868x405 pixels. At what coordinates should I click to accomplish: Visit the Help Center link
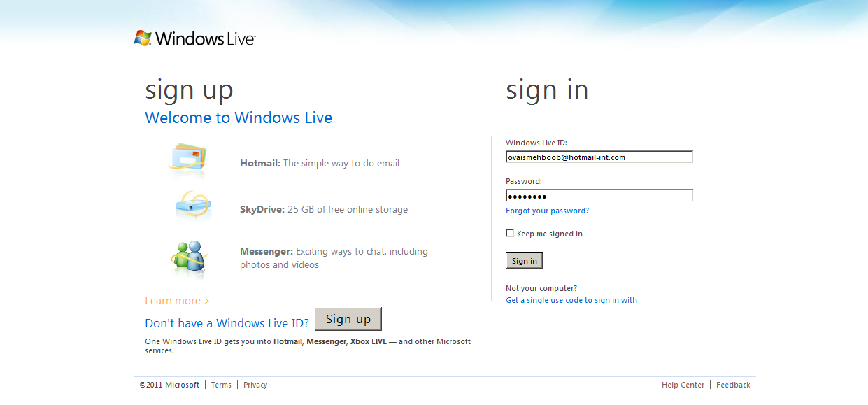[x=683, y=385]
